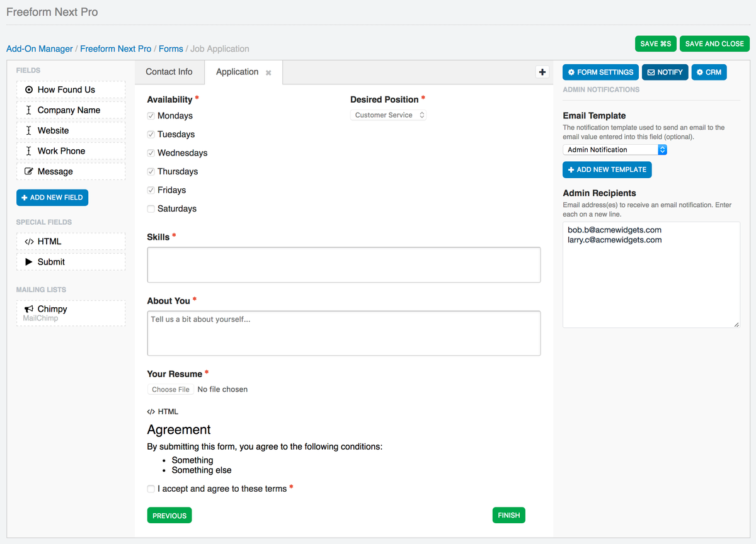Open Freeform Next Pro breadcrumb link

pyautogui.click(x=116, y=48)
